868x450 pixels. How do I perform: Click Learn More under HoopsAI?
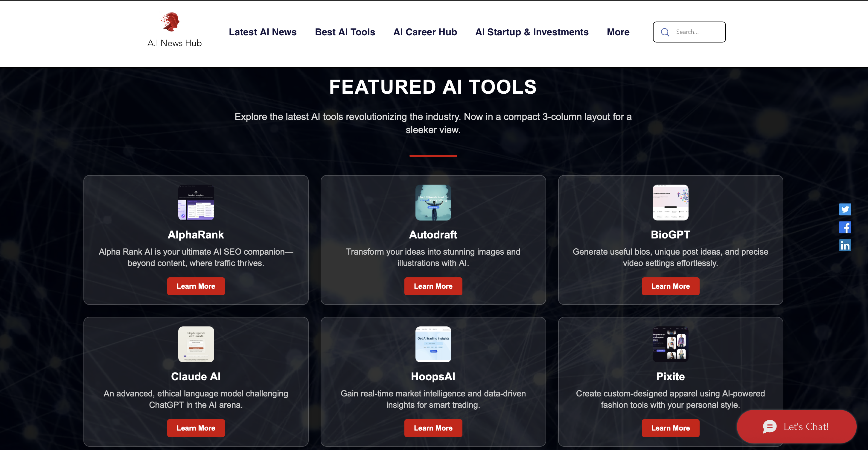pyautogui.click(x=433, y=428)
